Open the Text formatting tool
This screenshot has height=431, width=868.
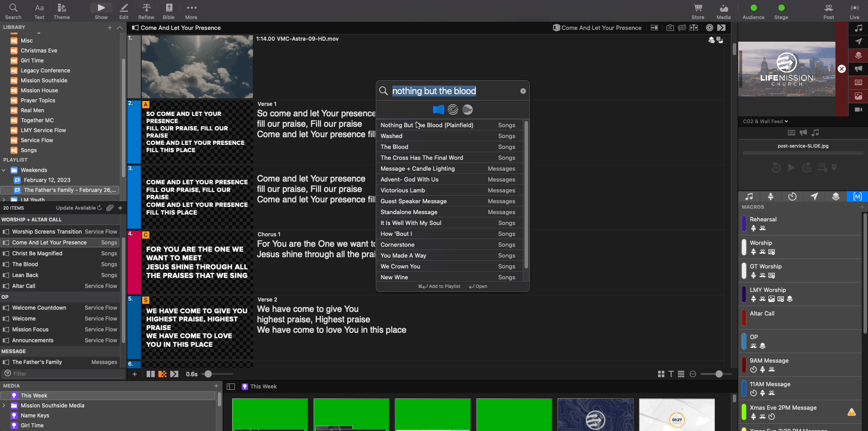(x=39, y=11)
